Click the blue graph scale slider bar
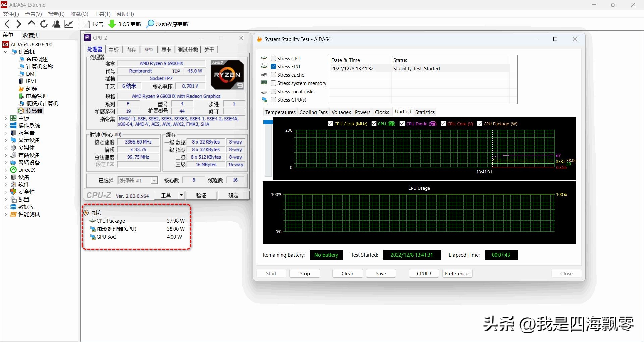This screenshot has width=644, height=342. coord(268,122)
